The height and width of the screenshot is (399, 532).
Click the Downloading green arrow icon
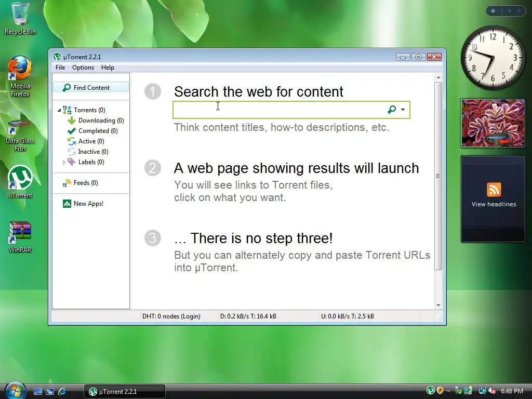pos(72,121)
